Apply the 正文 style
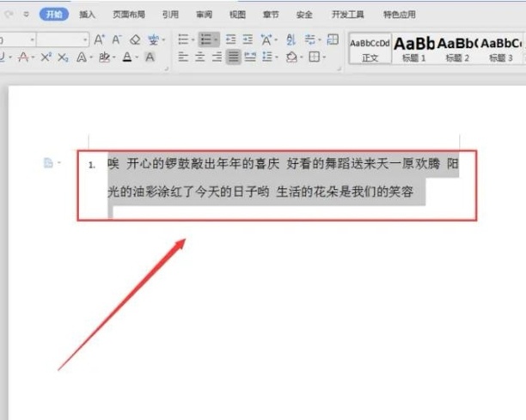526x420 pixels. (370, 49)
